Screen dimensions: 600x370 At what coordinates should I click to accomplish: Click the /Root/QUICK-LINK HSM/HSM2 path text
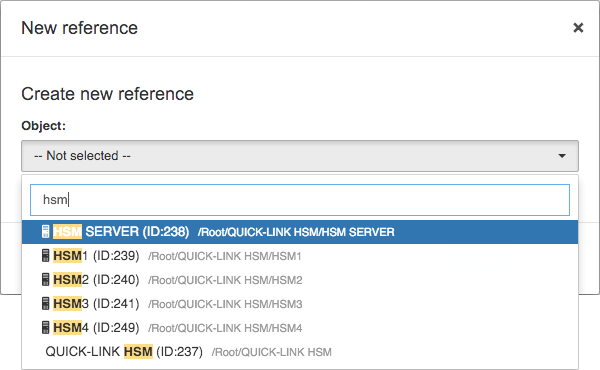coord(225,280)
